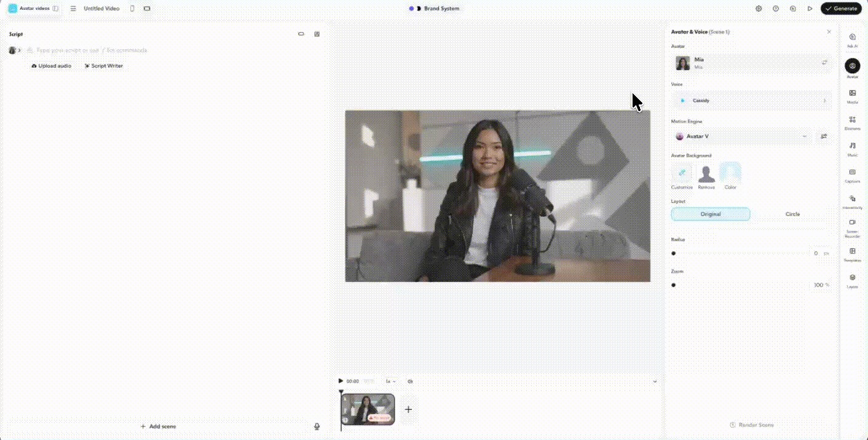Select the scene 1 thumbnail in timeline
Screen dimensions: 868x440
click(368, 409)
